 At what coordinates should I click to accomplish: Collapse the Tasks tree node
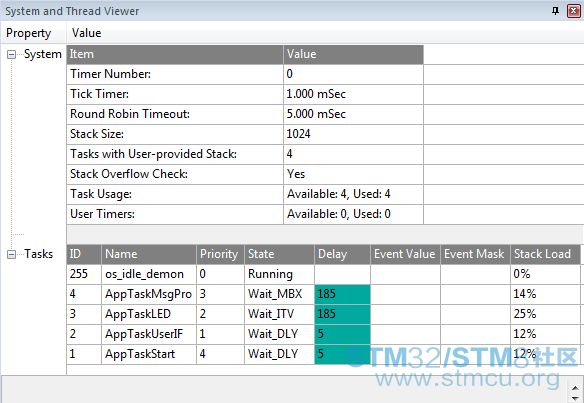point(12,254)
